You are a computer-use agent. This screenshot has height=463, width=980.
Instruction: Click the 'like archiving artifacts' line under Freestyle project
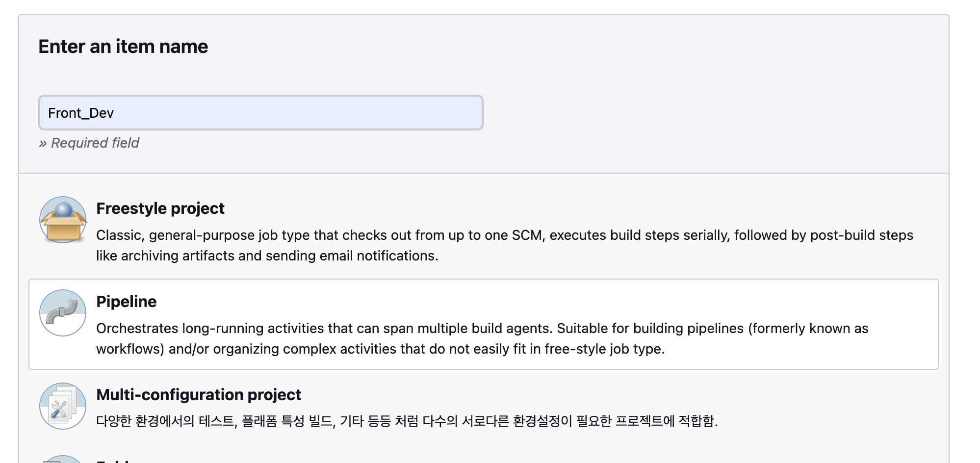[x=267, y=256]
